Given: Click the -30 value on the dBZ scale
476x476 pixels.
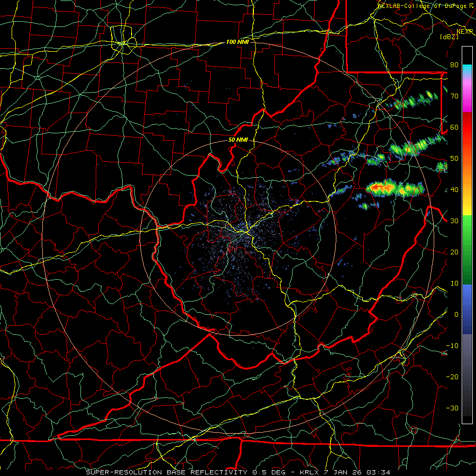Looking at the screenshot, I should coord(452,408).
